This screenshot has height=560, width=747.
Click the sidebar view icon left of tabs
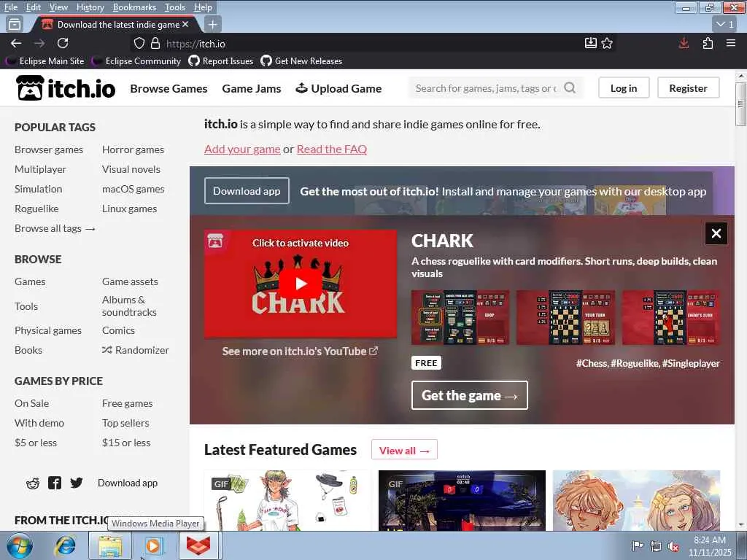coord(15,24)
